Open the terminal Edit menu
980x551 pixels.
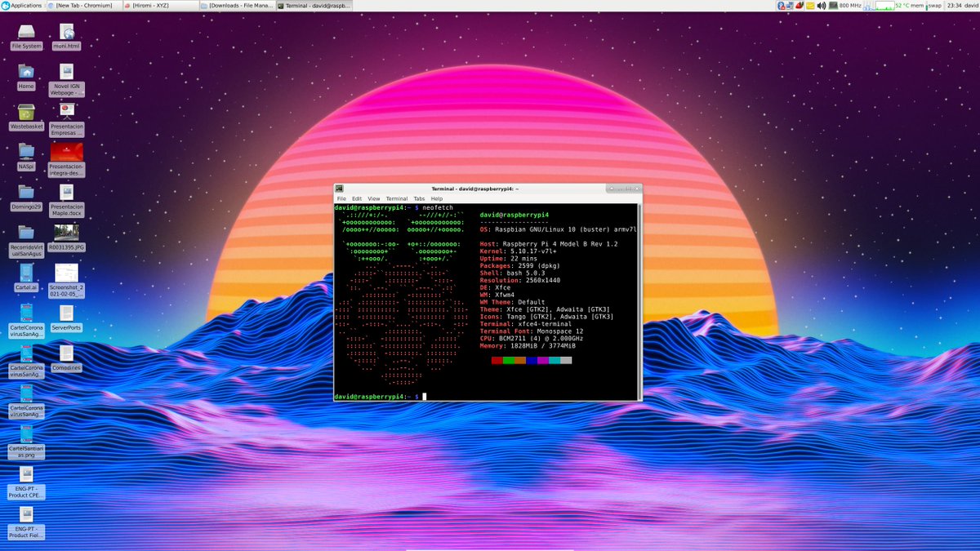pos(357,198)
